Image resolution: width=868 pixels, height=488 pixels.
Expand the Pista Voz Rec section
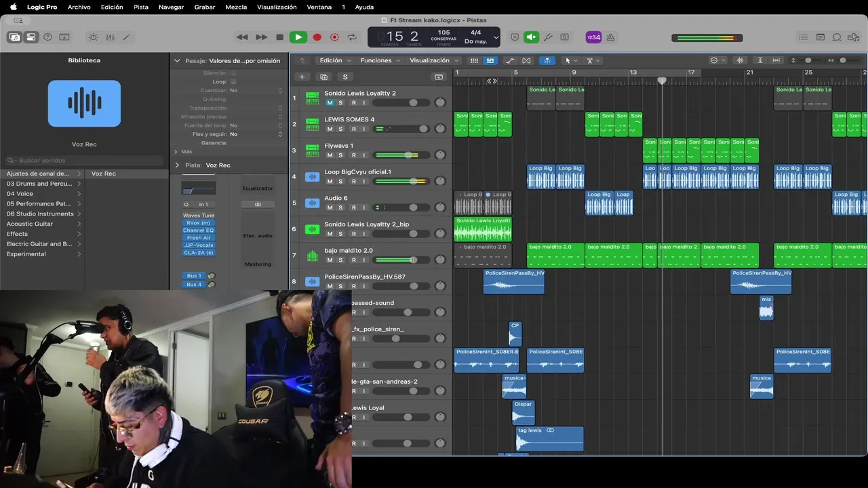(177, 165)
